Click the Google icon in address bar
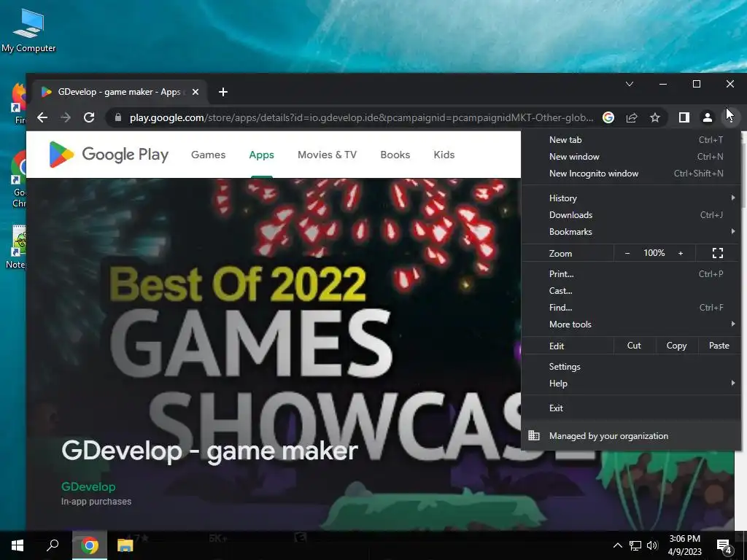The image size is (747, 560). (608, 117)
